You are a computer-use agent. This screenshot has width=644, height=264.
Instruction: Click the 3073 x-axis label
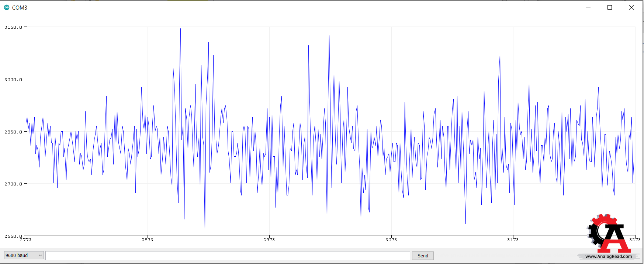coord(391,240)
